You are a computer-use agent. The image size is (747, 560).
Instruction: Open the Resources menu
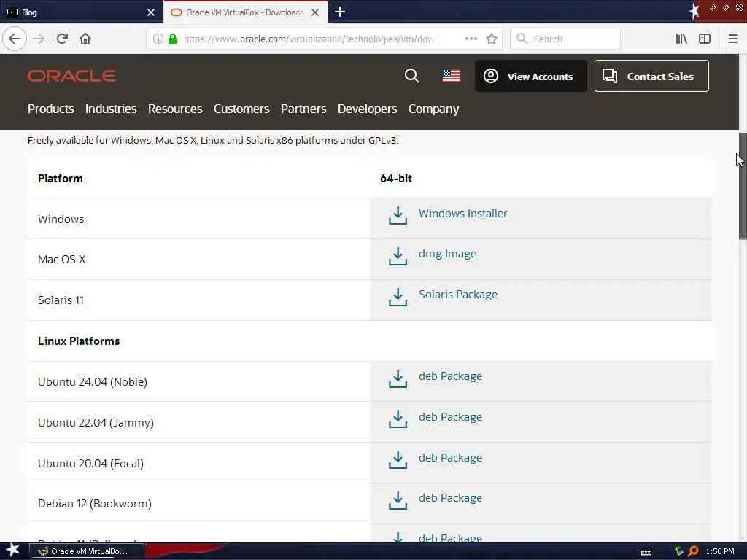(x=175, y=109)
